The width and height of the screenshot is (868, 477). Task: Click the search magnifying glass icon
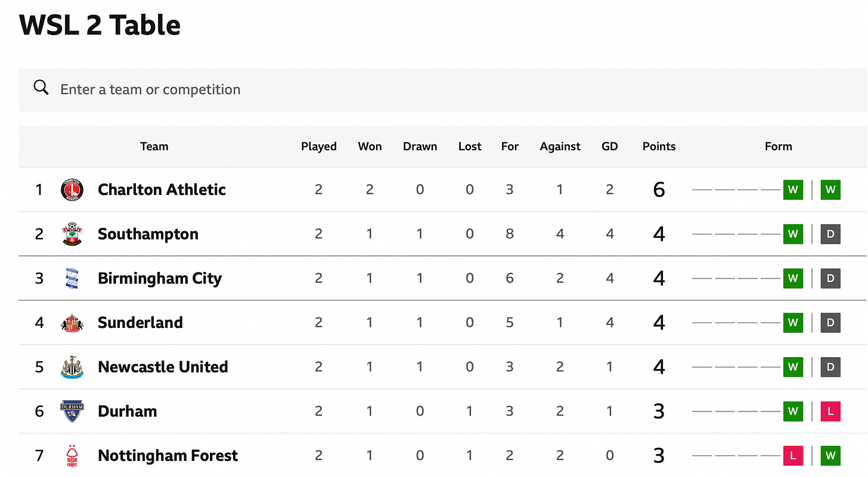tap(41, 88)
